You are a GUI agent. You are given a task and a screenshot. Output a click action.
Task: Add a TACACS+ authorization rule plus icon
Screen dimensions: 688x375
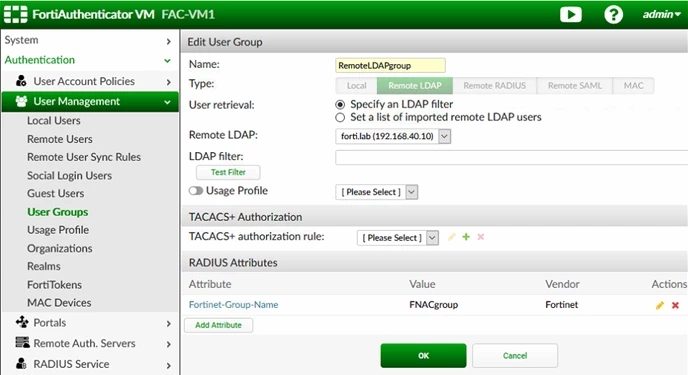(466, 237)
